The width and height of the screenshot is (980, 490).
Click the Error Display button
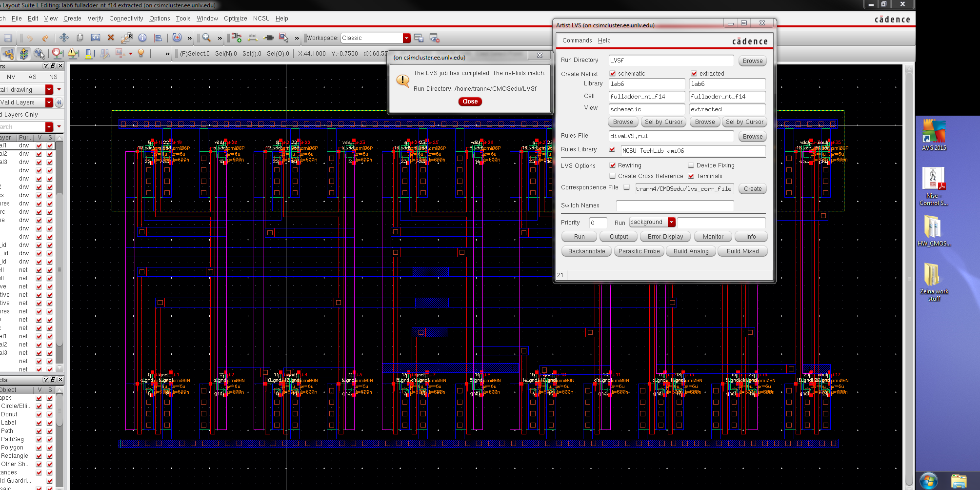click(x=665, y=237)
